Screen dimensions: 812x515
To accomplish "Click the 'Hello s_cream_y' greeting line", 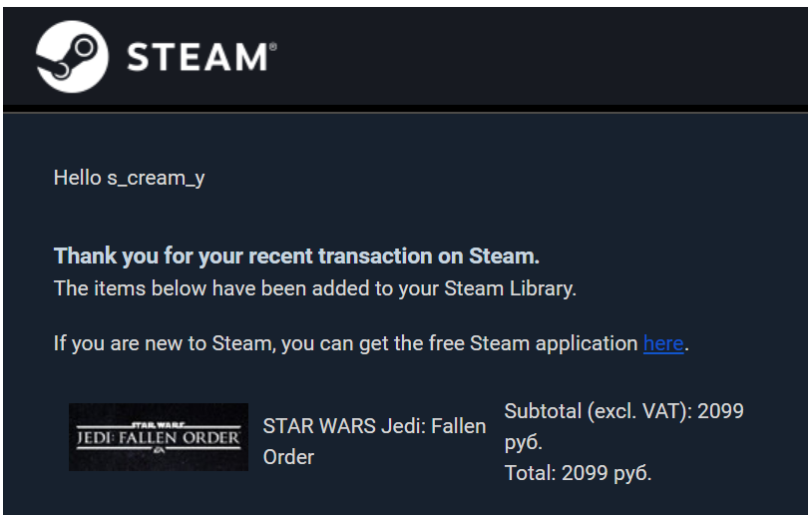I will point(129,179).
